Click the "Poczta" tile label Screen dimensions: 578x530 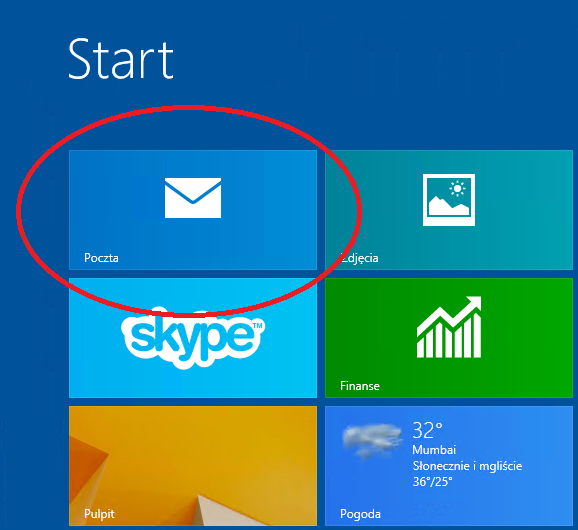(101, 258)
